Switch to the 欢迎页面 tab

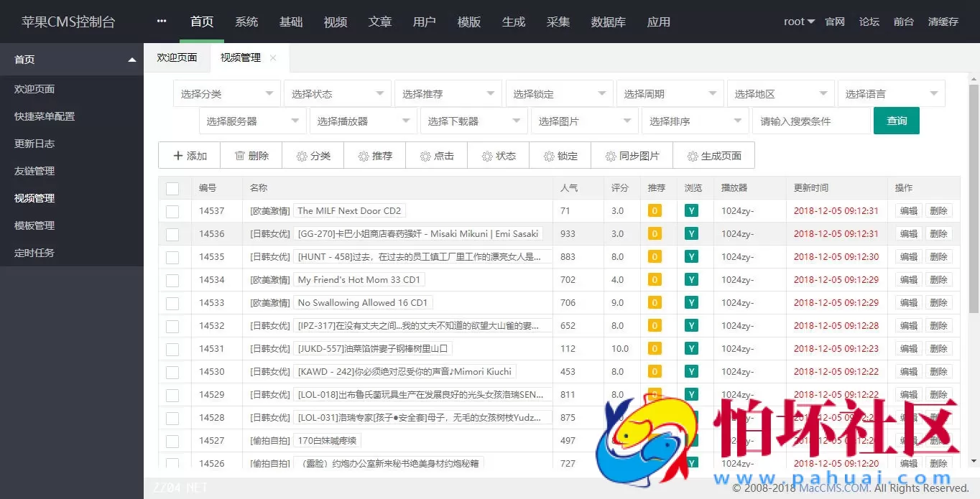click(x=177, y=58)
